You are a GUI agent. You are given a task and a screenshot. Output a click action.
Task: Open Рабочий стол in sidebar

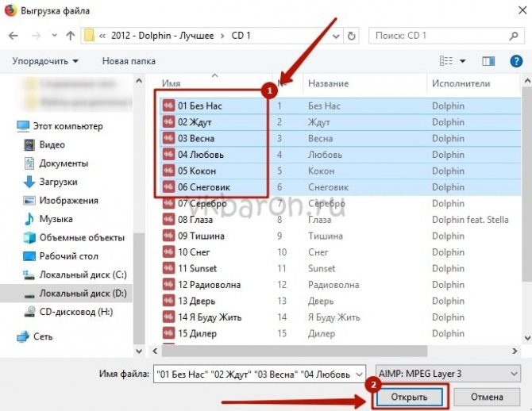pyautogui.click(x=61, y=256)
